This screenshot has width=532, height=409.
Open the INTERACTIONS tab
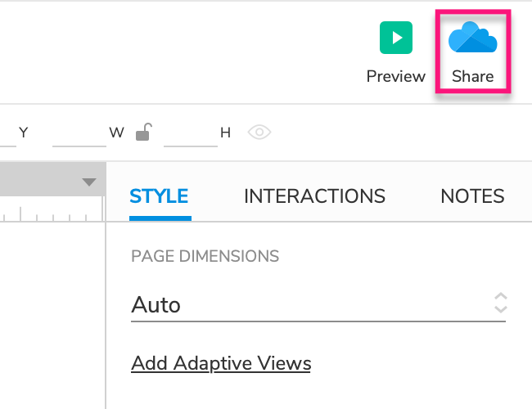(x=314, y=196)
